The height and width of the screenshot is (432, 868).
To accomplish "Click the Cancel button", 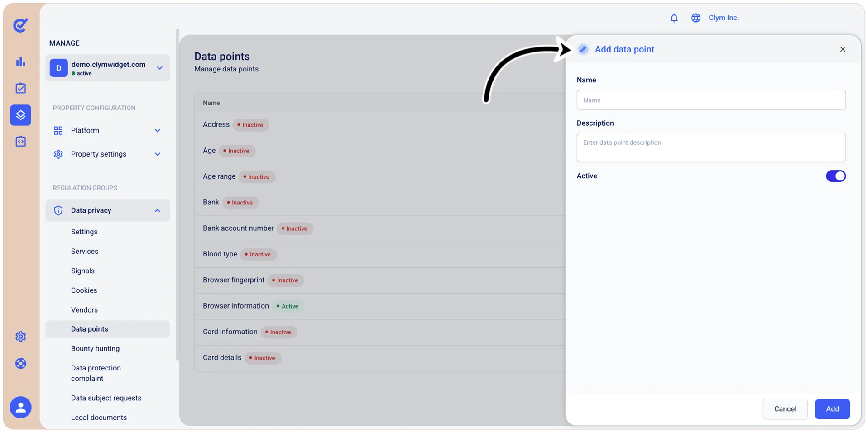I will [x=785, y=408].
